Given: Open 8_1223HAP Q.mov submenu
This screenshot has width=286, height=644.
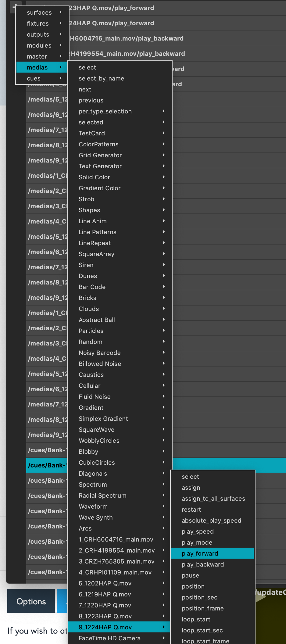Looking at the screenshot, I should pyautogui.click(x=120, y=616).
